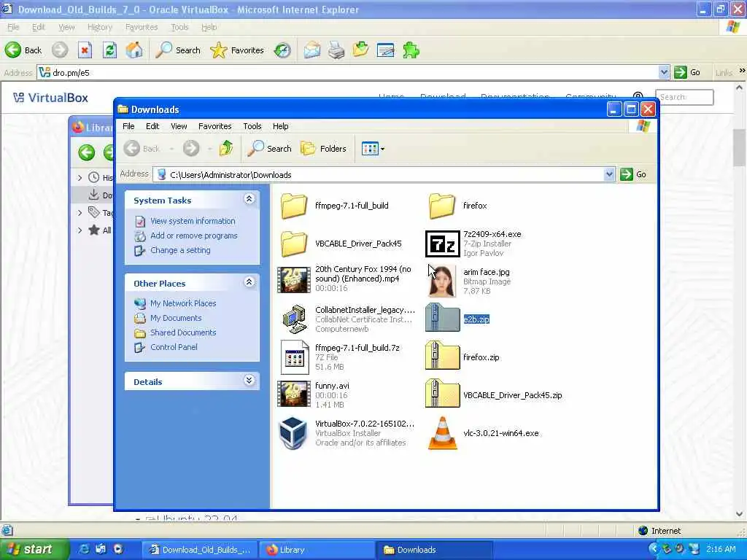Switch to Download_Old_Builds taskbar button

[x=201, y=550]
